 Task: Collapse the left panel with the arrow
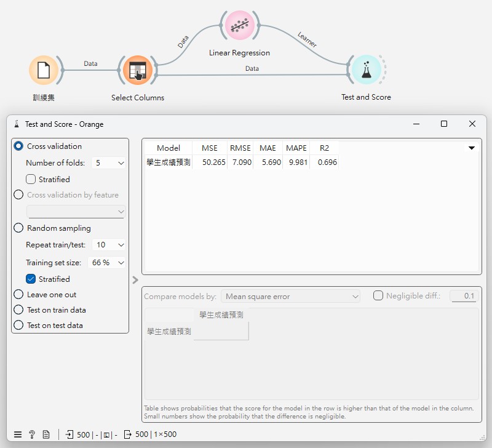pos(135,281)
